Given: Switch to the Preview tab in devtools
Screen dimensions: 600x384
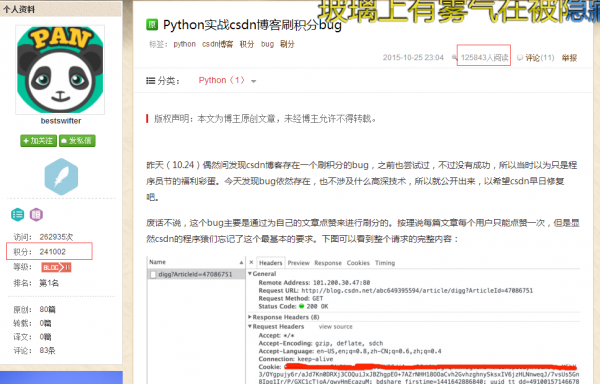Looking at the screenshot, I should point(298,263).
